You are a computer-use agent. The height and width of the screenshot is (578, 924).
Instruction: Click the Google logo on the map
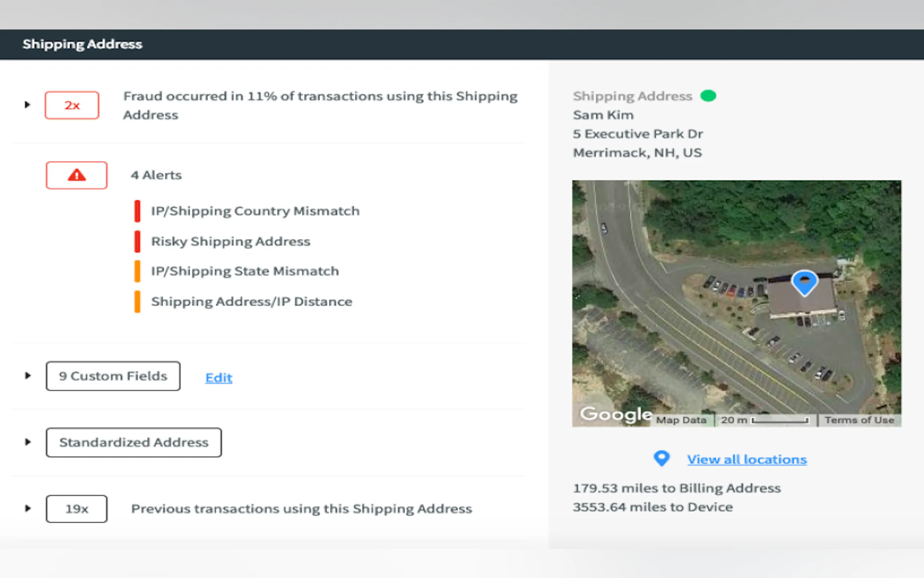click(x=615, y=414)
